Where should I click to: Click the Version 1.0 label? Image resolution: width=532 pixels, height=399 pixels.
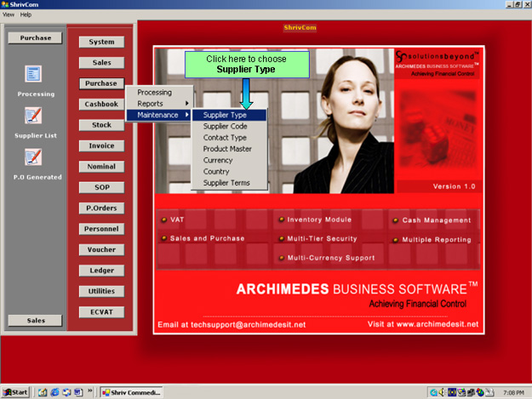coord(454,186)
